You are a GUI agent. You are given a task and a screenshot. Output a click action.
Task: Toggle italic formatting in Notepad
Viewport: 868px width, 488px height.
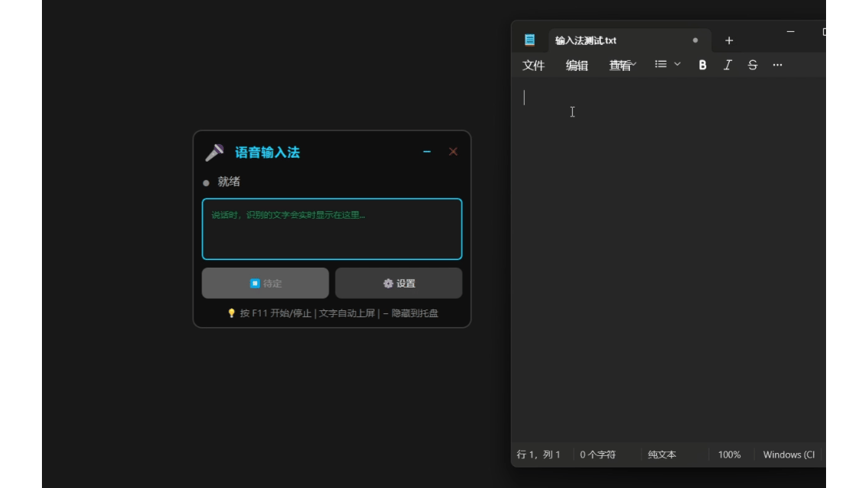(x=728, y=66)
